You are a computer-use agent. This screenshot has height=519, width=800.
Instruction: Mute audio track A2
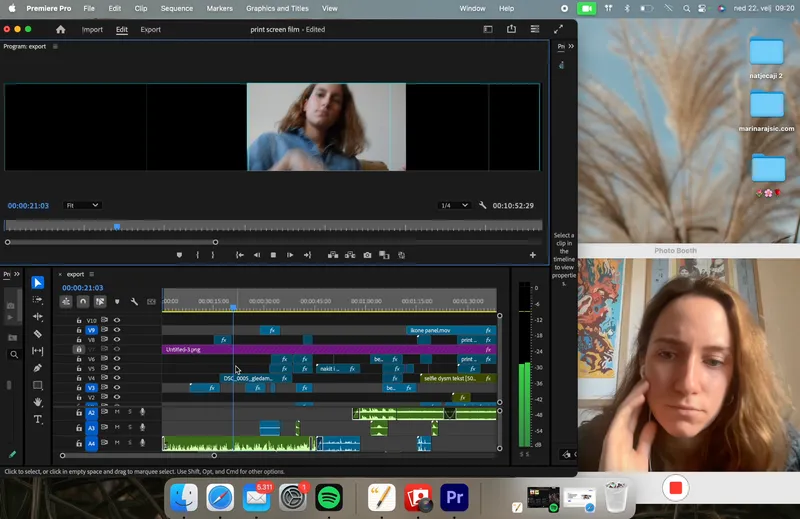pyautogui.click(x=117, y=412)
